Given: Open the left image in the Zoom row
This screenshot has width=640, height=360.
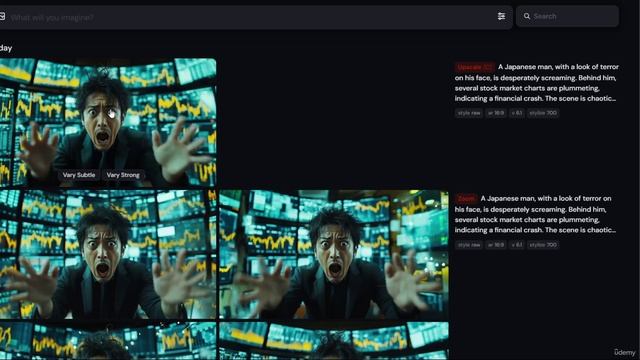Looking at the screenshot, I should point(108,254).
